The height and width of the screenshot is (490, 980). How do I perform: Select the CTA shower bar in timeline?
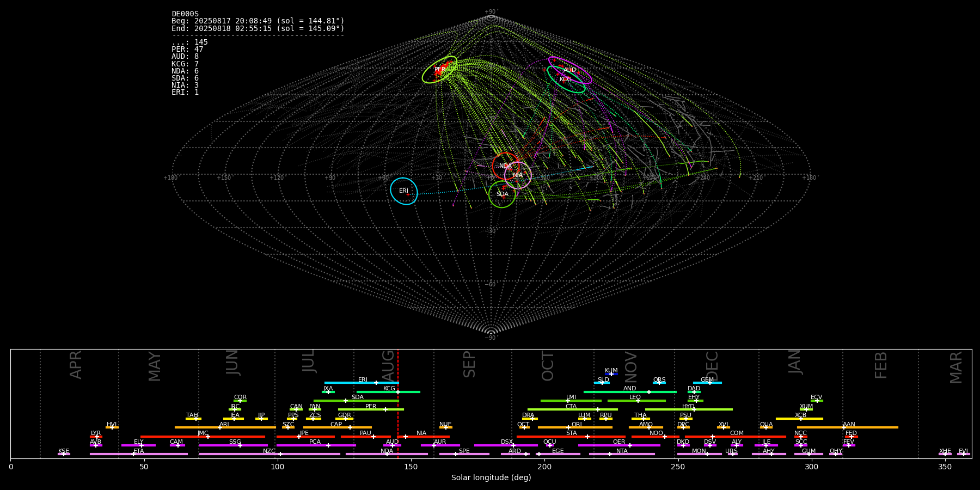click(x=573, y=409)
